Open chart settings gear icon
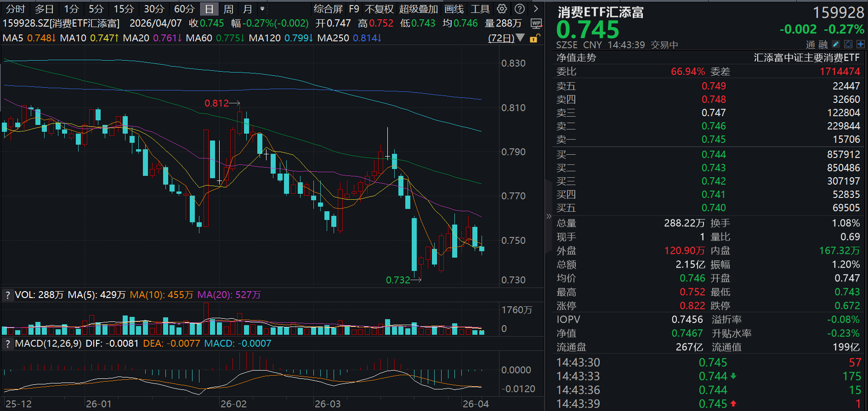Image resolution: width=868 pixels, height=411 pixels. 502,9
